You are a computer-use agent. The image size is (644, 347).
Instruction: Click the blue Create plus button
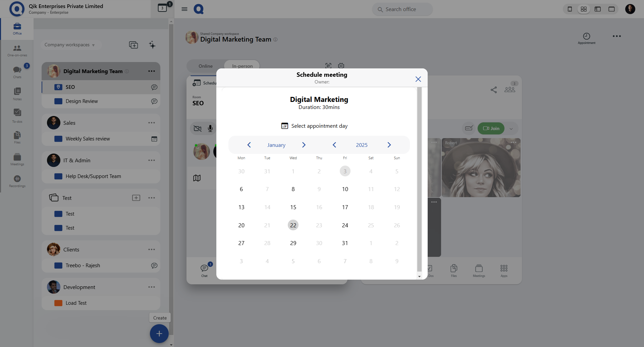(x=159, y=334)
